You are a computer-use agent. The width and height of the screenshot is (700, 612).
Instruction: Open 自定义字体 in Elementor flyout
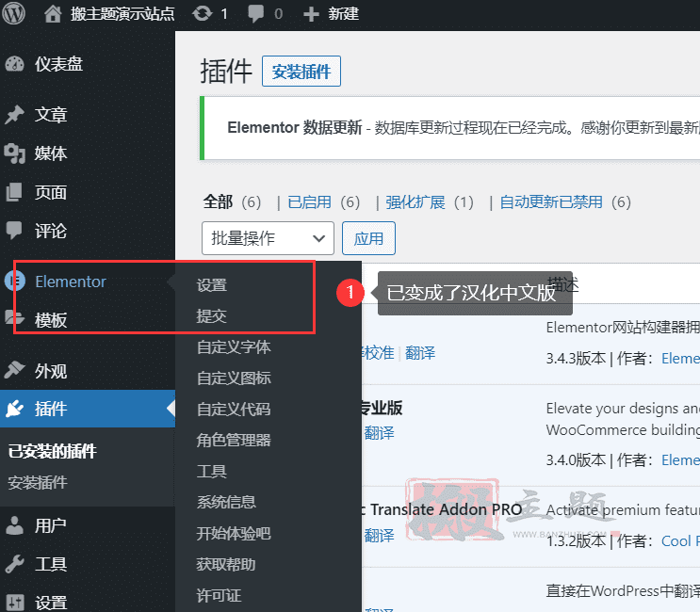234,347
